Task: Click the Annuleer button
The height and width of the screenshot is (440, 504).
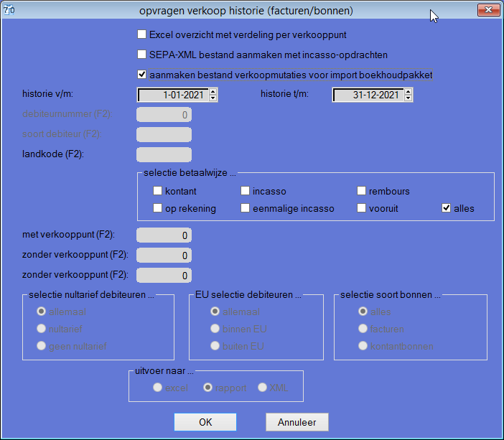Action: (x=297, y=422)
